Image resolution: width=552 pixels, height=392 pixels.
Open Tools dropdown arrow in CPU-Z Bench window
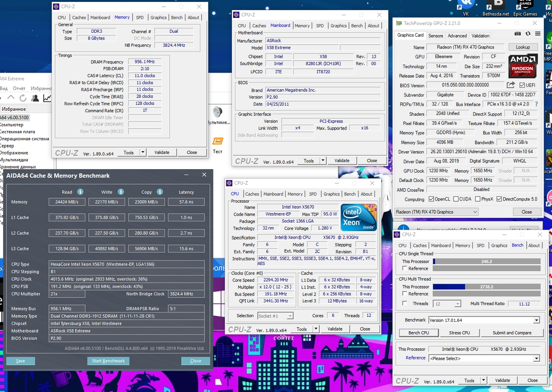coord(483,381)
